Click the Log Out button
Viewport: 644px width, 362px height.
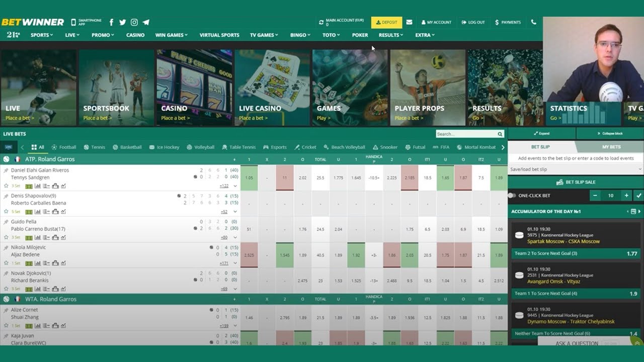473,22
